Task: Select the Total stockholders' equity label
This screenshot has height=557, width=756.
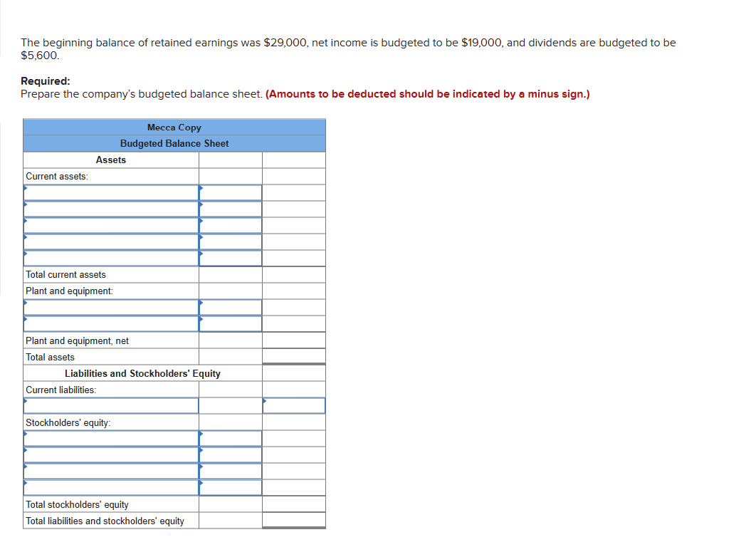Action: coord(77,504)
